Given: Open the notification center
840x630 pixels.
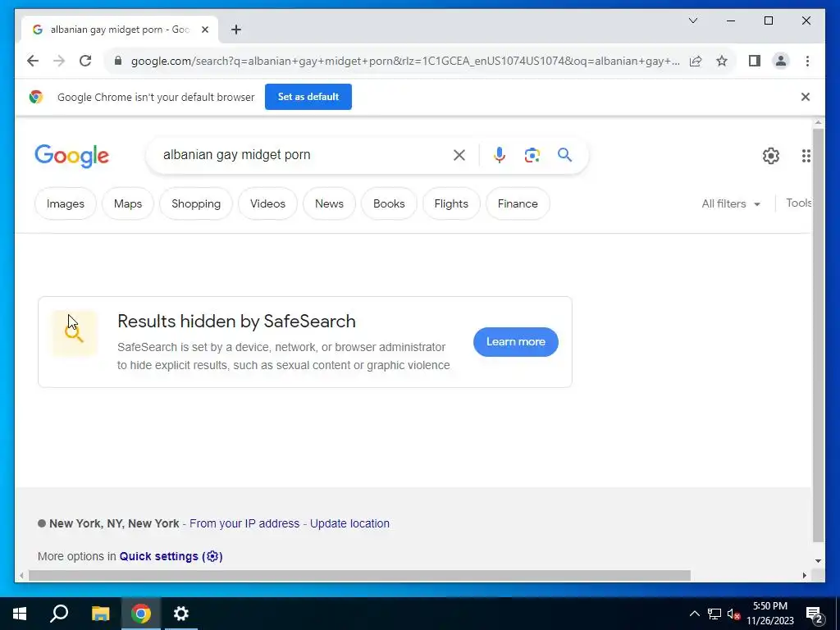Looking at the screenshot, I should tap(815, 614).
